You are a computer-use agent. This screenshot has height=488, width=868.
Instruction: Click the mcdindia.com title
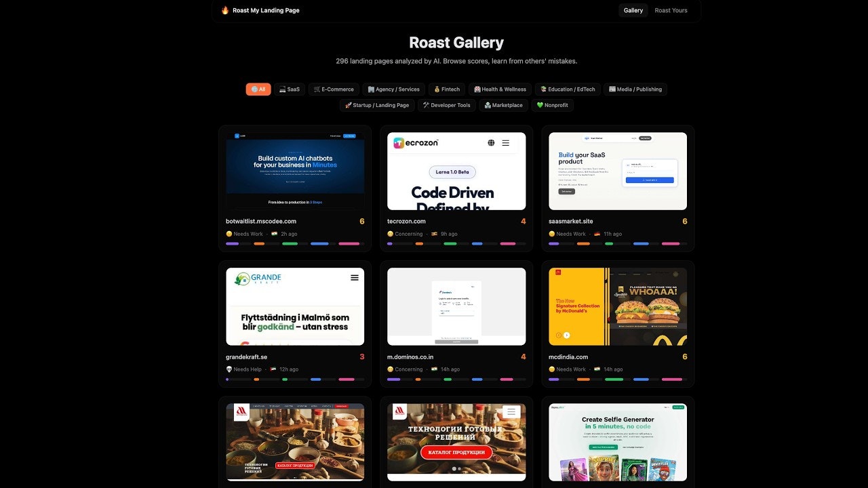click(568, 357)
